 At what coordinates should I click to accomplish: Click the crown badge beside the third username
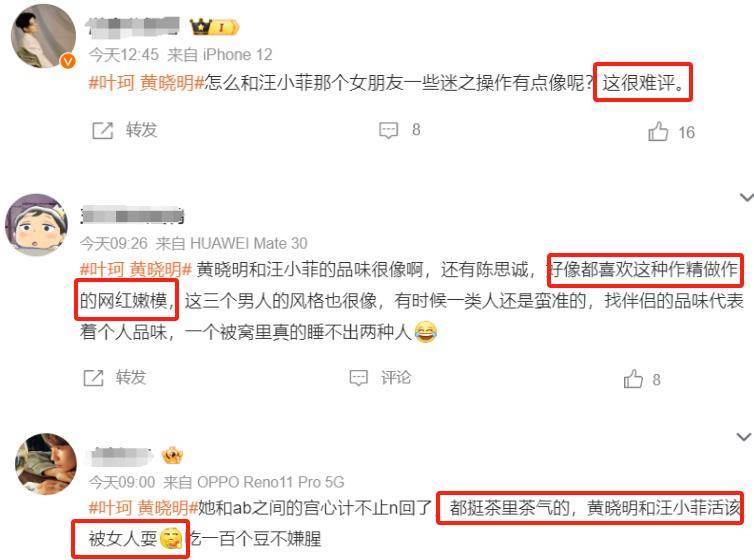tap(172, 455)
